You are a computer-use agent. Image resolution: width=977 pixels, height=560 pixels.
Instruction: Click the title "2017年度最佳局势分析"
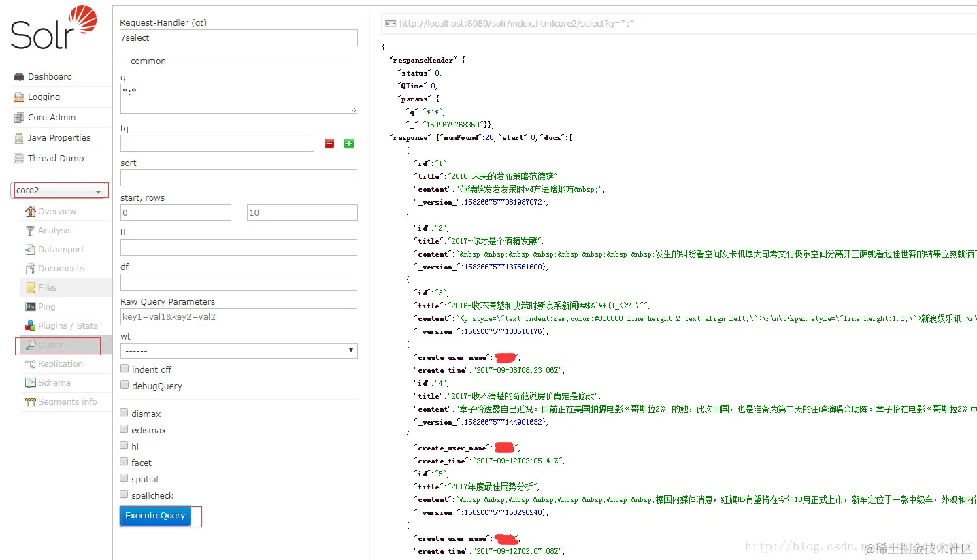point(493,487)
